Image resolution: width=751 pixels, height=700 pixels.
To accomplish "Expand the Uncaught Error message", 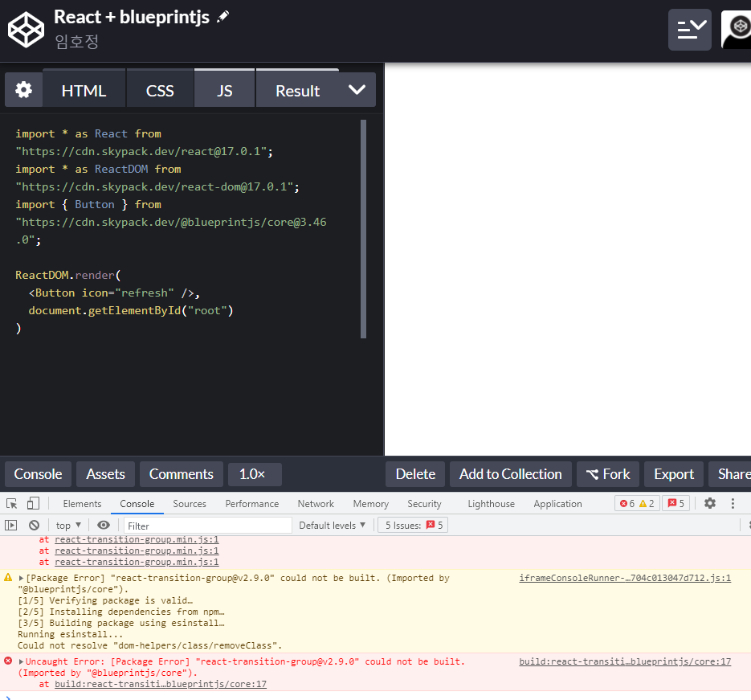I will (21, 661).
